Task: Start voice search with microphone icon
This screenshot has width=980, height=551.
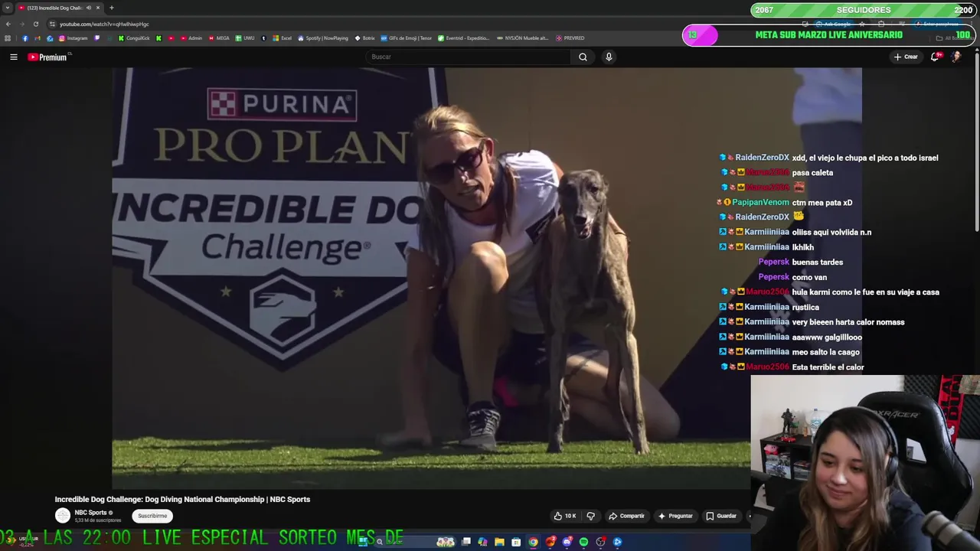Action: (609, 57)
